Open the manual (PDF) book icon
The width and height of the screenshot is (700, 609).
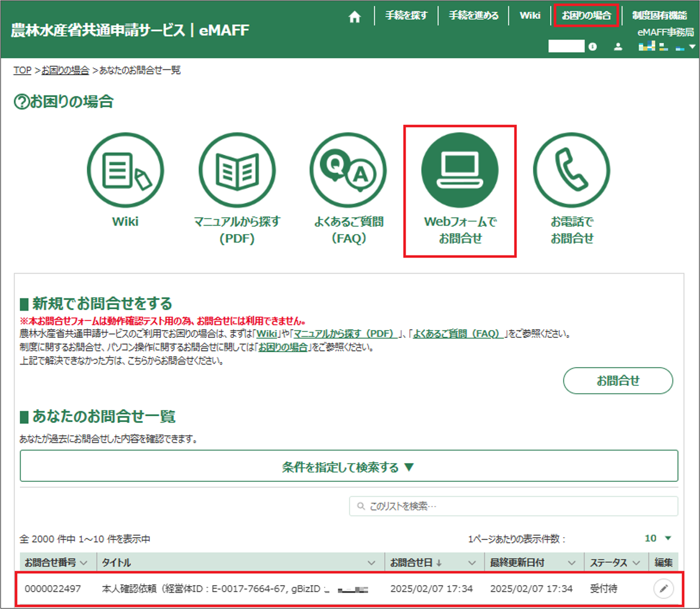pos(237,171)
